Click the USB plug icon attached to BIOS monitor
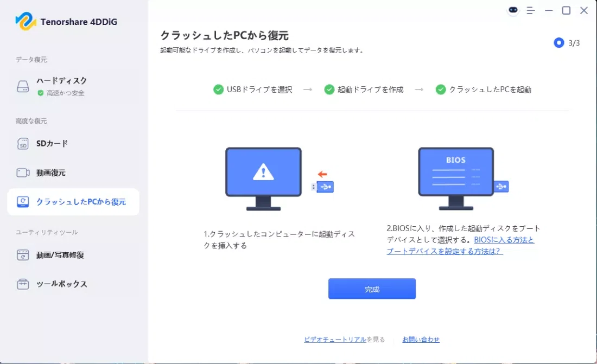The width and height of the screenshot is (597, 364). pyautogui.click(x=501, y=186)
